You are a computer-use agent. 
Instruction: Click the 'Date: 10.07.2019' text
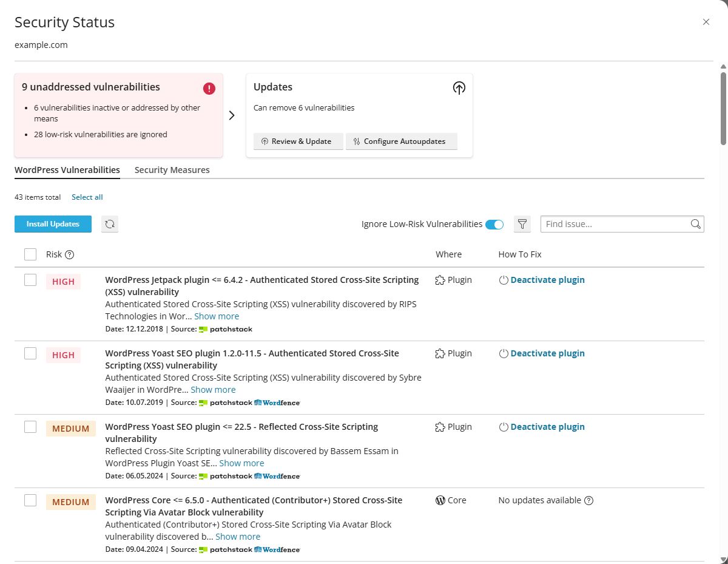134,403
